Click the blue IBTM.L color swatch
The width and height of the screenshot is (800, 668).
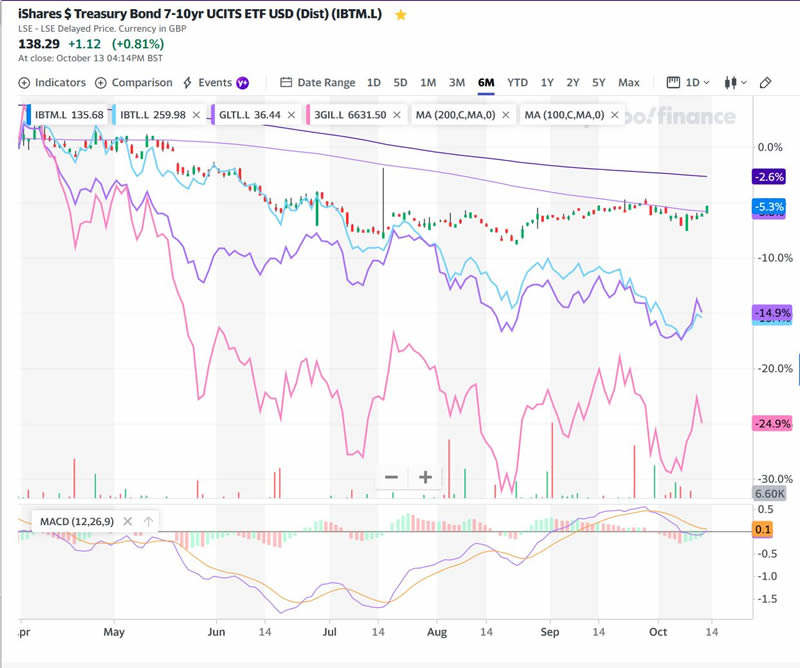[x=29, y=115]
